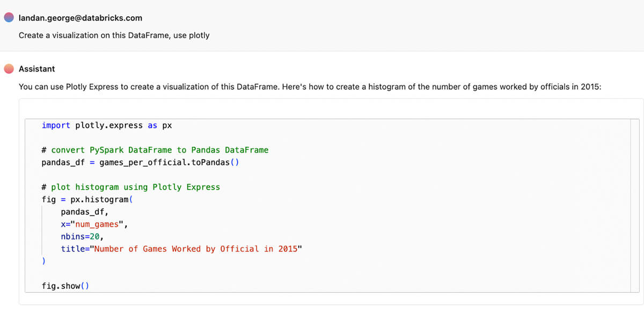This screenshot has width=644, height=309.
Task: Click the assistant's Plotly Express explanation sentence
Action: tap(310, 87)
